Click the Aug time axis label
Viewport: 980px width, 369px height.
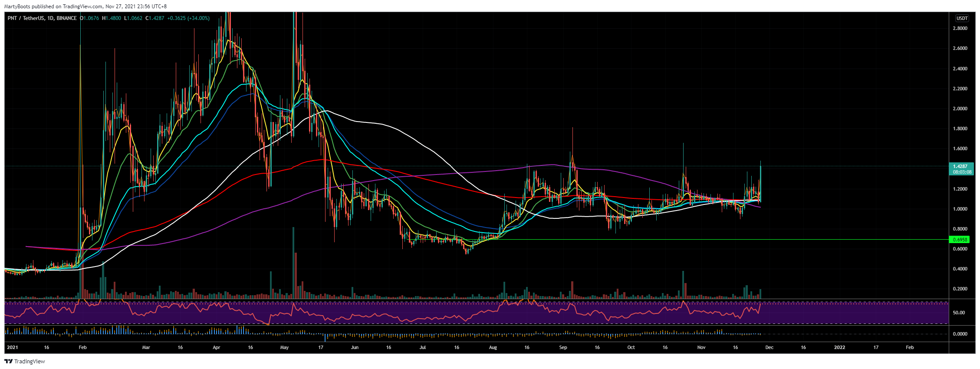(x=493, y=347)
